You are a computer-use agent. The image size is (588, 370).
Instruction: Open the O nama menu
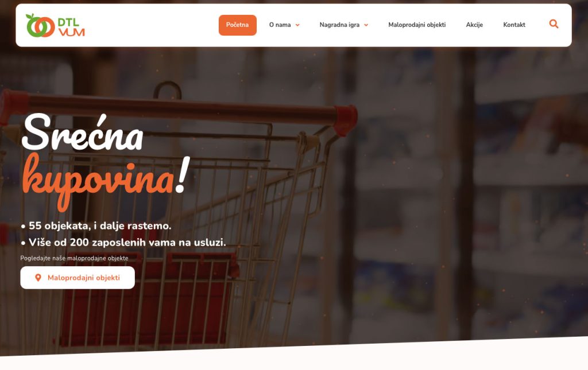click(280, 25)
